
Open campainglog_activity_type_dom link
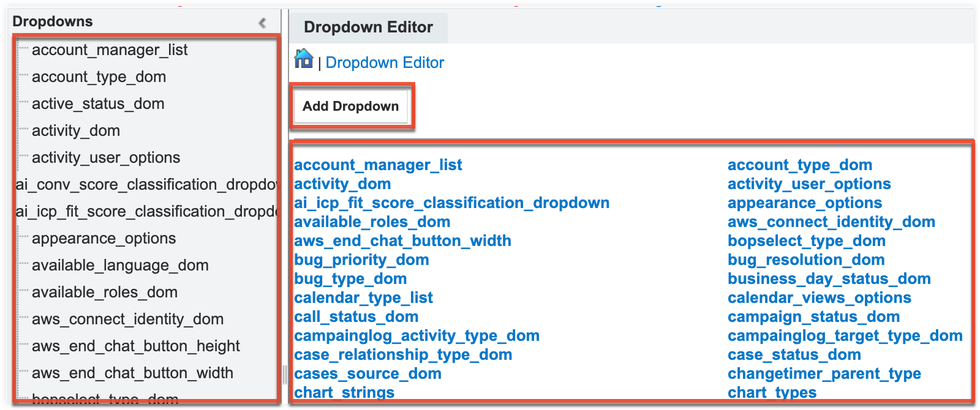417,336
